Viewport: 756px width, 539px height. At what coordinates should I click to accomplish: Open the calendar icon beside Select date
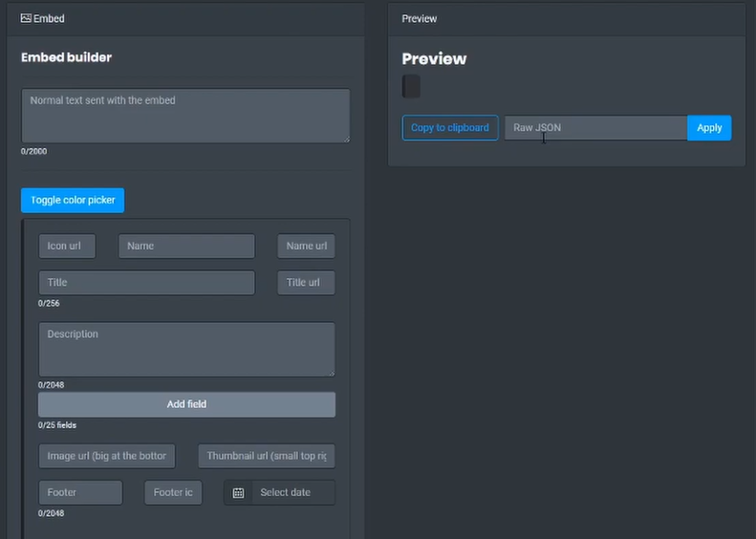point(238,493)
